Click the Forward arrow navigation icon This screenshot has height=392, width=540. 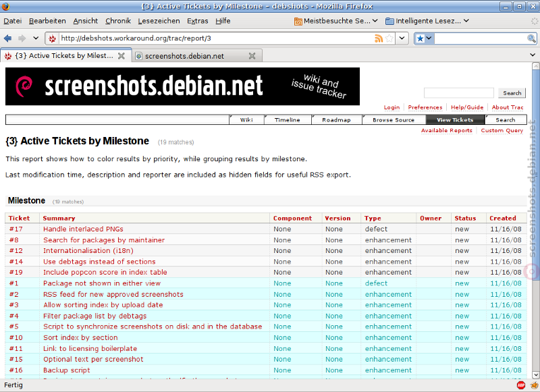pyautogui.click(x=22, y=38)
